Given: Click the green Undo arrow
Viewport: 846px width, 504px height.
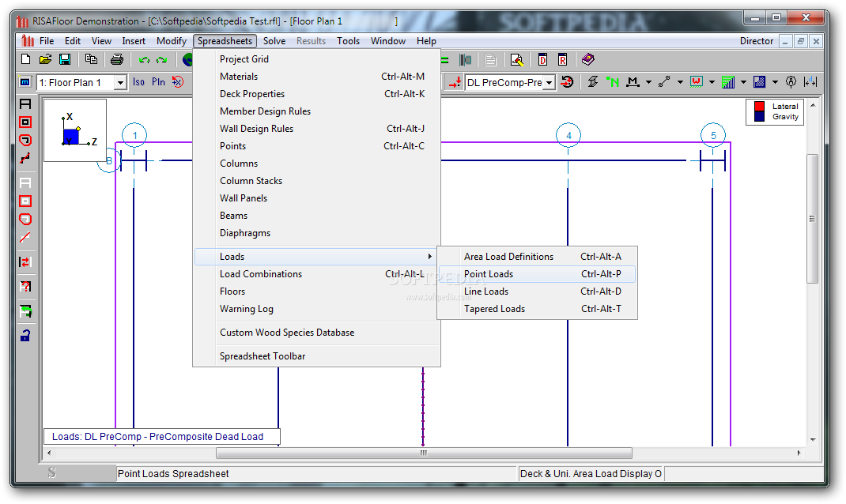Looking at the screenshot, I should pyautogui.click(x=144, y=60).
